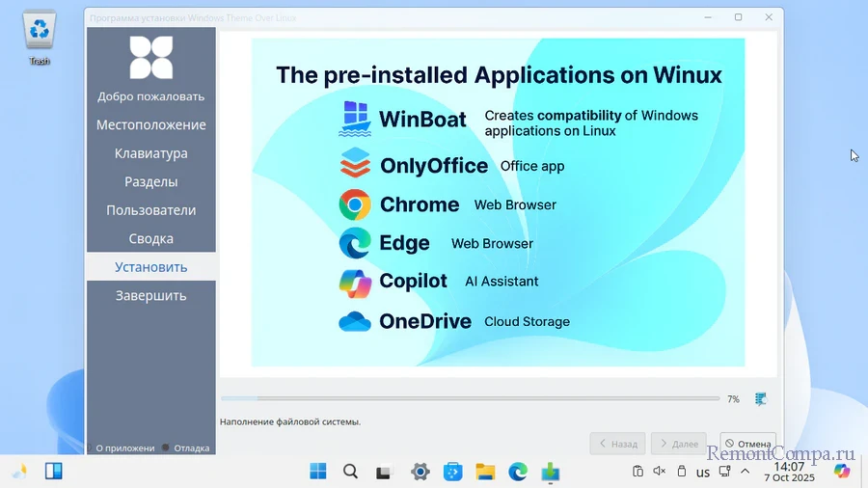
Task: Select the Установить step in sidebar
Action: [150, 267]
